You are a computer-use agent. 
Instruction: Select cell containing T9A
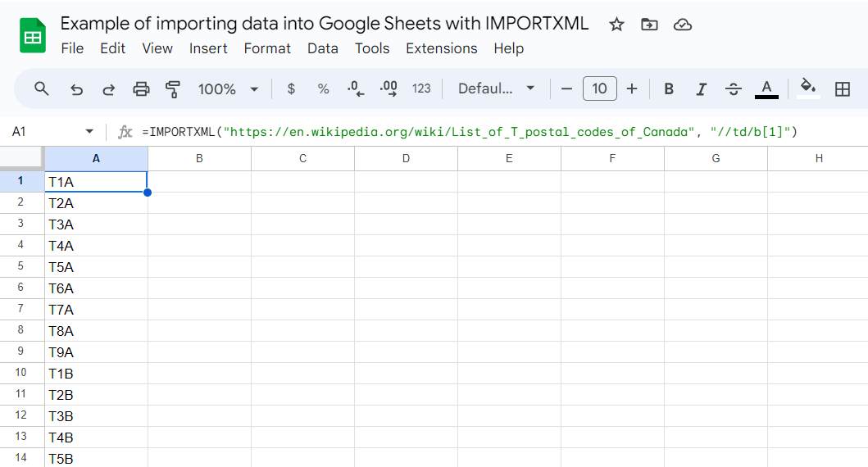click(97, 352)
